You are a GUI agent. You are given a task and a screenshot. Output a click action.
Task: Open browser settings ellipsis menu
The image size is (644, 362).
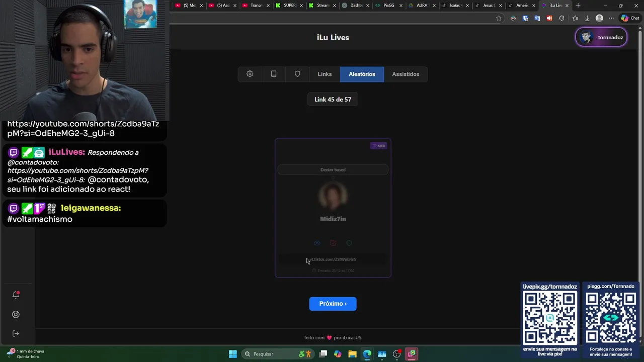tap(611, 18)
